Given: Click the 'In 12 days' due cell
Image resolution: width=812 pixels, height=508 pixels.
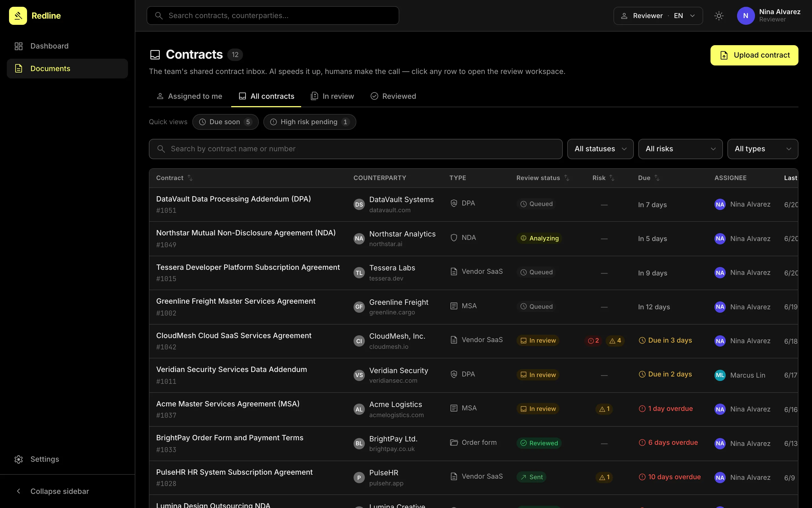Looking at the screenshot, I should pos(654,307).
